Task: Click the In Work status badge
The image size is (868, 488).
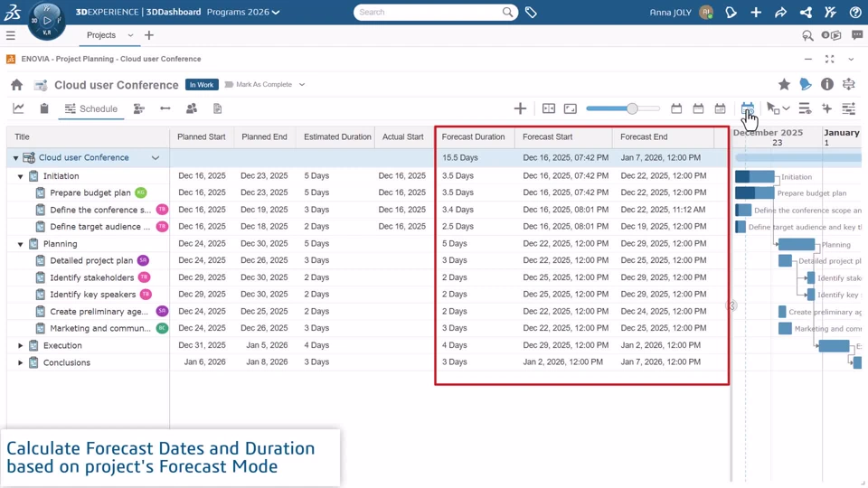Action: (x=202, y=85)
